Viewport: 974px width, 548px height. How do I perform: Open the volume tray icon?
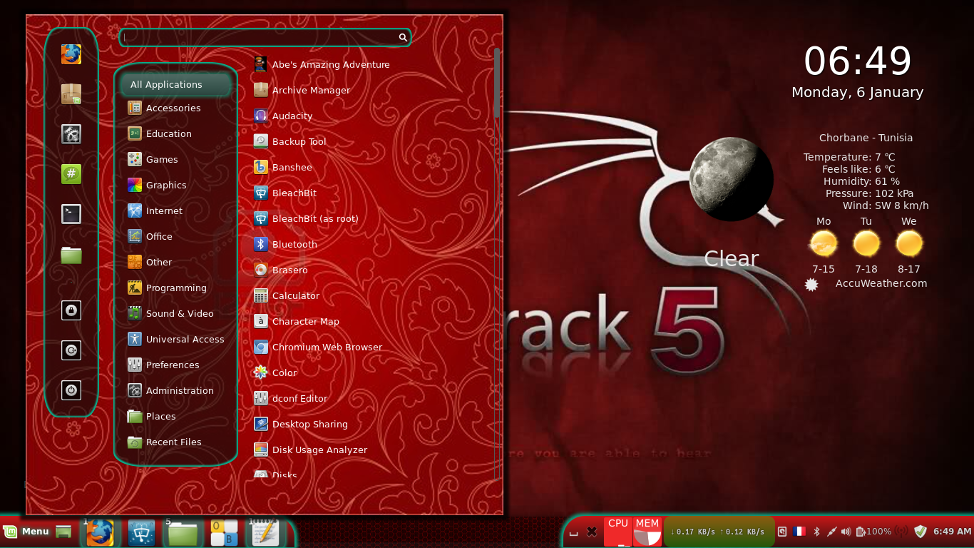tap(845, 532)
